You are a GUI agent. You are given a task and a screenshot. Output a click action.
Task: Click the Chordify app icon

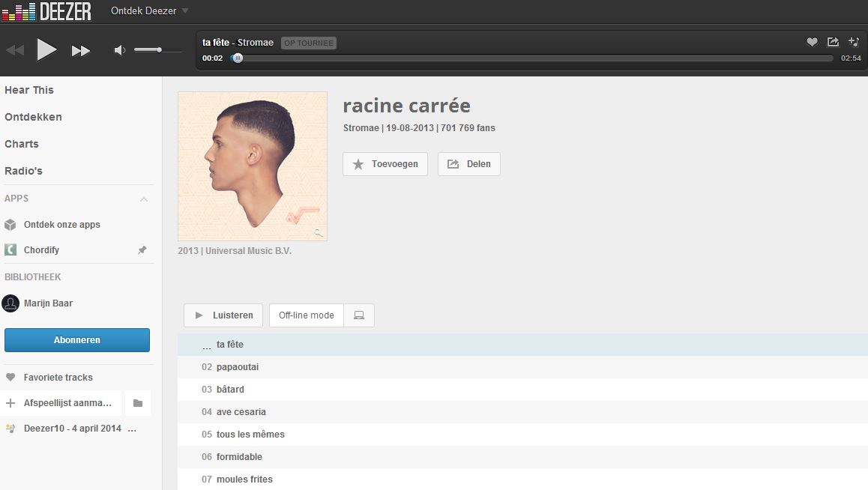10,250
